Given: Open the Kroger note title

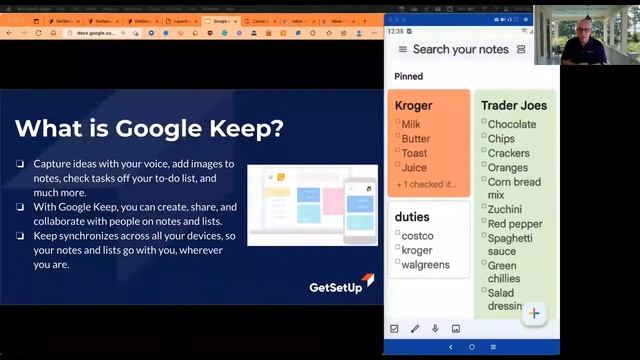Looking at the screenshot, I should point(413,106).
